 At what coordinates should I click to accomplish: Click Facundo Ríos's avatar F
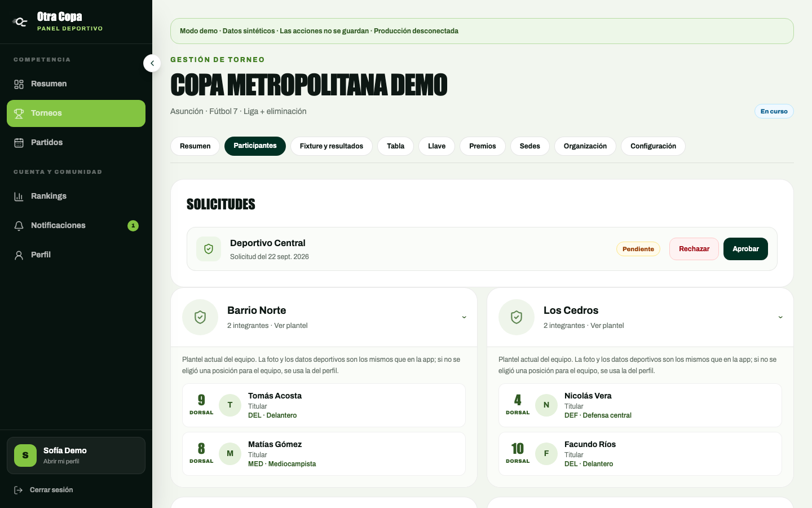click(x=546, y=454)
